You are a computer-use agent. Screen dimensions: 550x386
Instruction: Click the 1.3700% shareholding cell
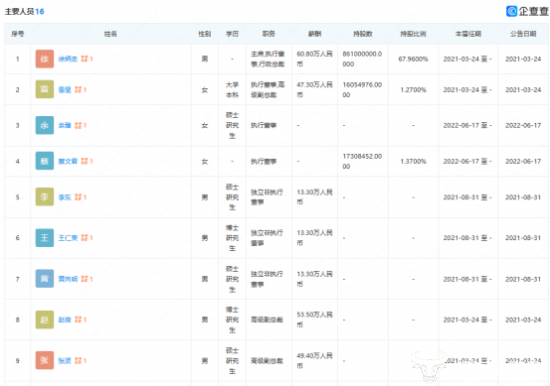tap(413, 161)
